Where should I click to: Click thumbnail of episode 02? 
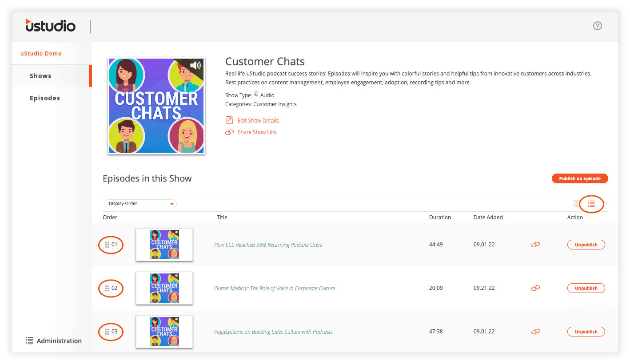coord(164,288)
